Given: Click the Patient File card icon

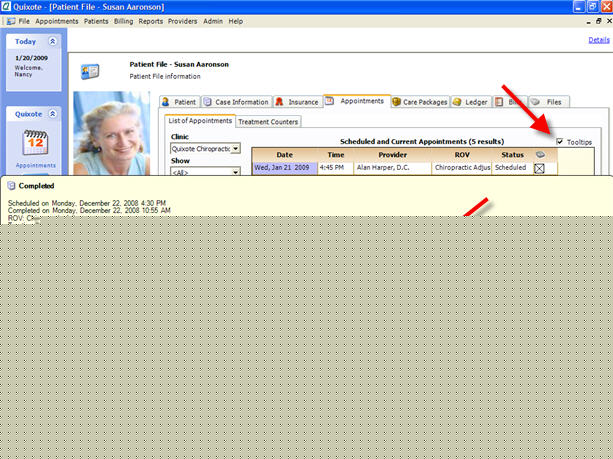Looking at the screenshot, I should (90, 72).
